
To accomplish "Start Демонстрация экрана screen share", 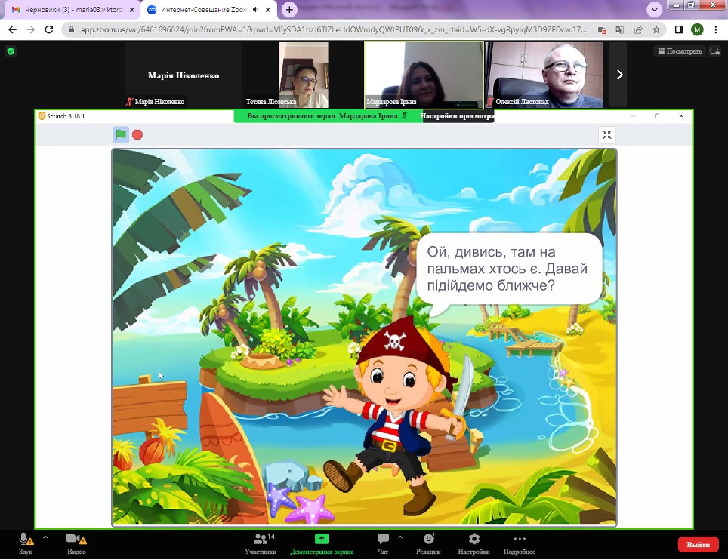I will pyautogui.click(x=322, y=544).
